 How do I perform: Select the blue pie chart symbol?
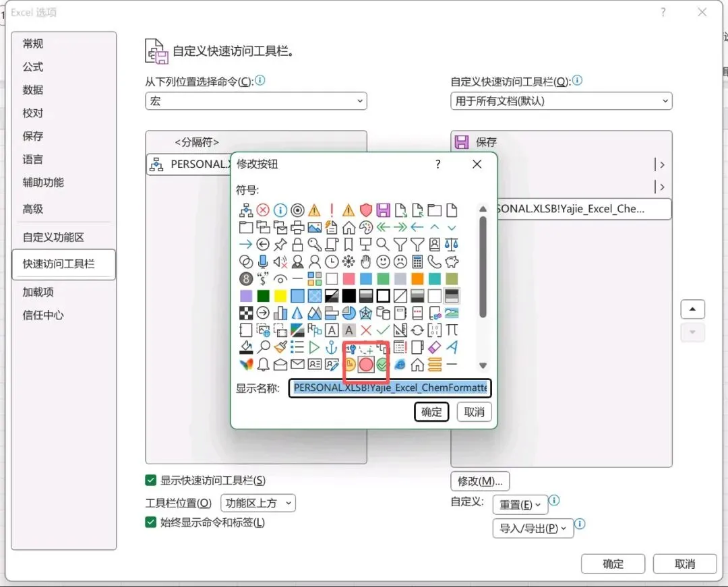pyautogui.click(x=348, y=313)
